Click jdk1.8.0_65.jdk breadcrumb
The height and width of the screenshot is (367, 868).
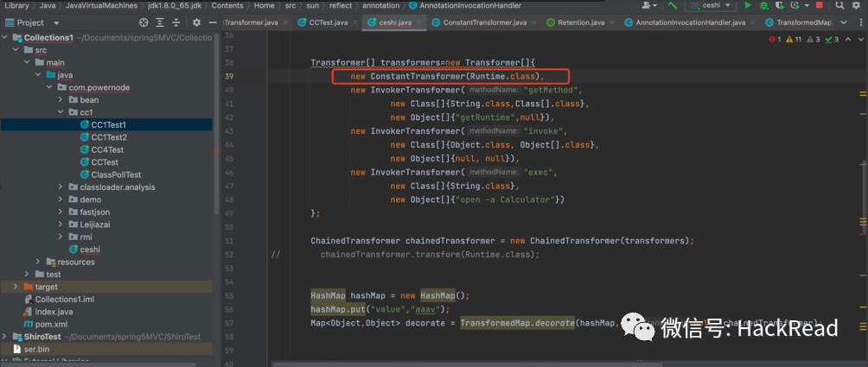[x=176, y=5]
